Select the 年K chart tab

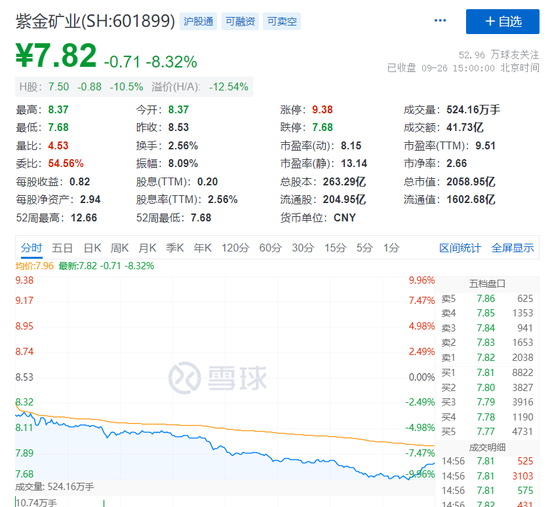[202, 248]
